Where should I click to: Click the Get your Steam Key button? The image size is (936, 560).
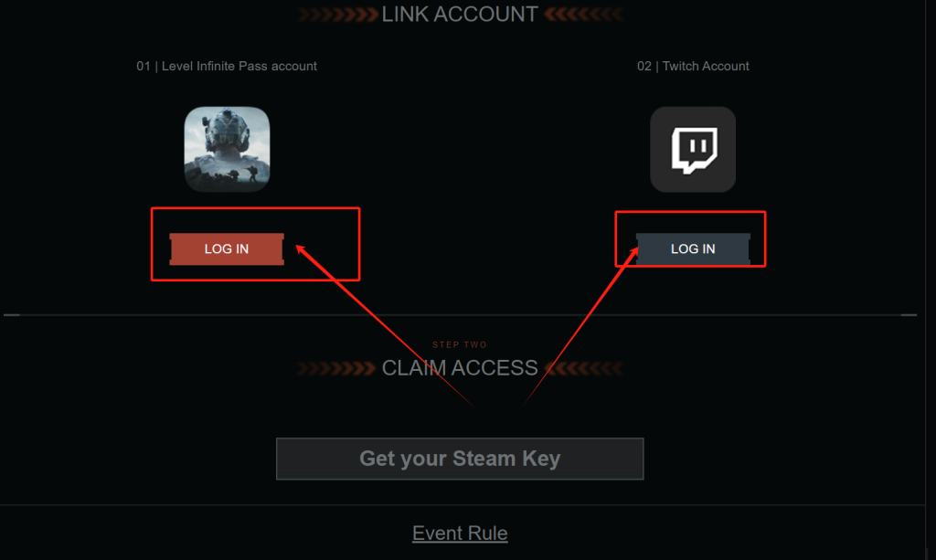[460, 459]
